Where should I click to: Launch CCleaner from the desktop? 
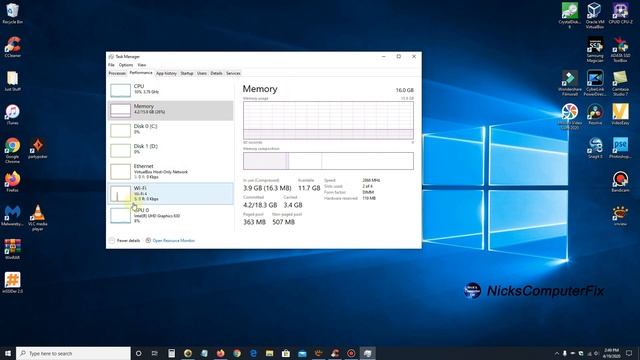tap(12, 47)
